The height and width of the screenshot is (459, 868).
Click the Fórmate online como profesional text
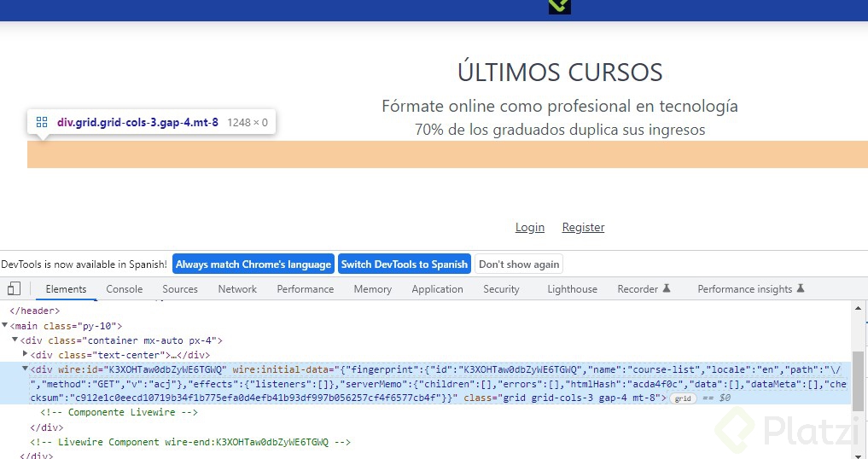[560, 106]
